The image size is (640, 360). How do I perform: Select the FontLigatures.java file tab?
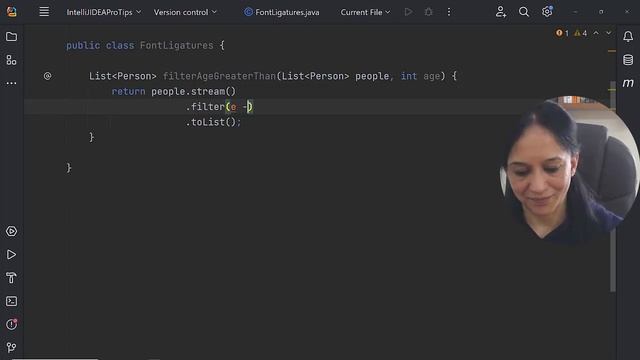point(282,12)
